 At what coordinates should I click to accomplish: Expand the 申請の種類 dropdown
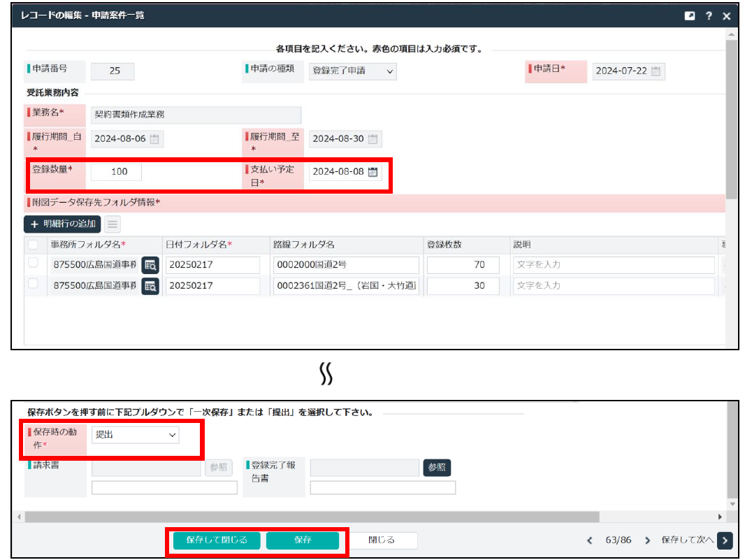click(x=352, y=71)
